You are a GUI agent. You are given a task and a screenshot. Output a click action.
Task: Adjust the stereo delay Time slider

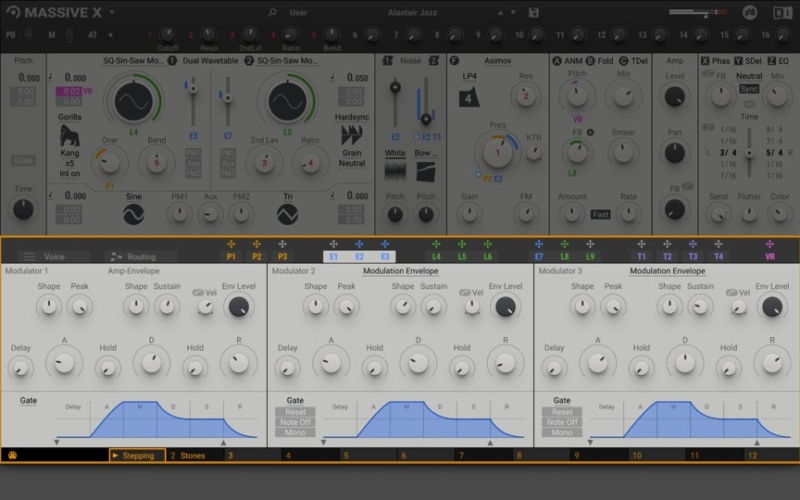pos(749,153)
